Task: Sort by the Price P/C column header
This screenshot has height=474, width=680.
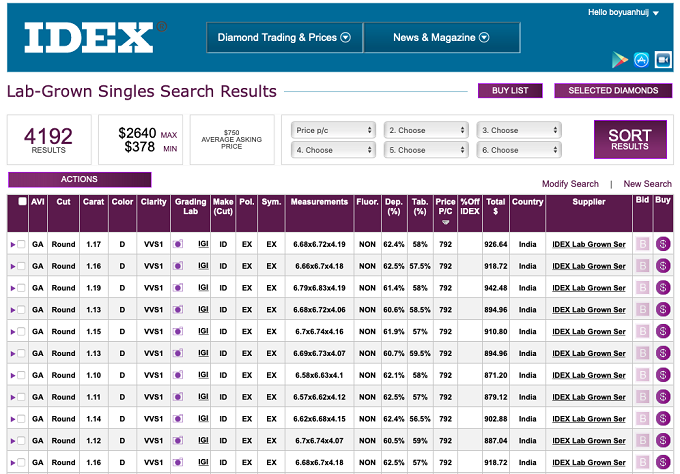Action: click(445, 212)
